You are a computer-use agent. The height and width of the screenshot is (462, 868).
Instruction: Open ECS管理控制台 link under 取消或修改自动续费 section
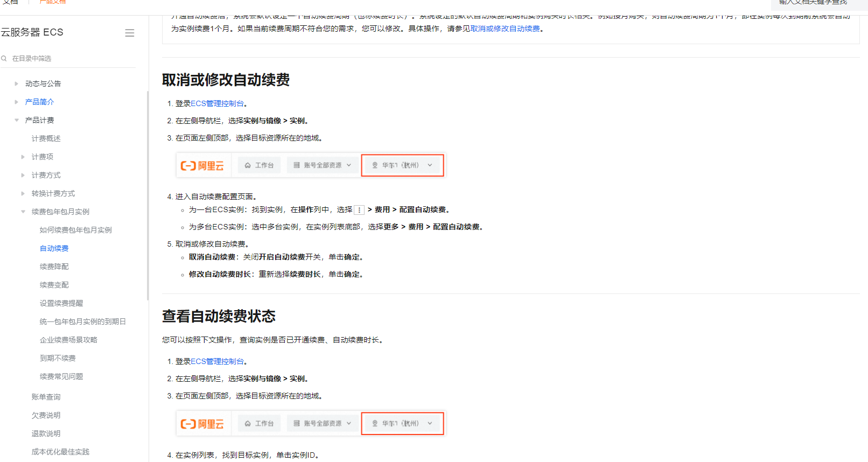pyautogui.click(x=217, y=103)
